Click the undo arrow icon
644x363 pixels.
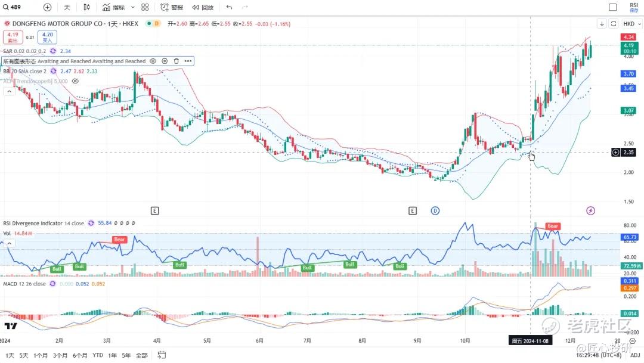(x=229, y=7)
